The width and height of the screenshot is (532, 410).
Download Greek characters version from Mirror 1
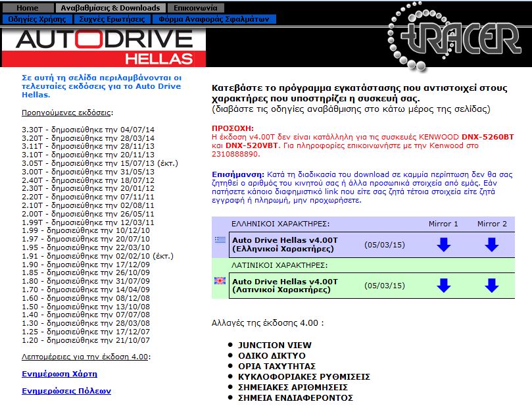click(x=443, y=245)
